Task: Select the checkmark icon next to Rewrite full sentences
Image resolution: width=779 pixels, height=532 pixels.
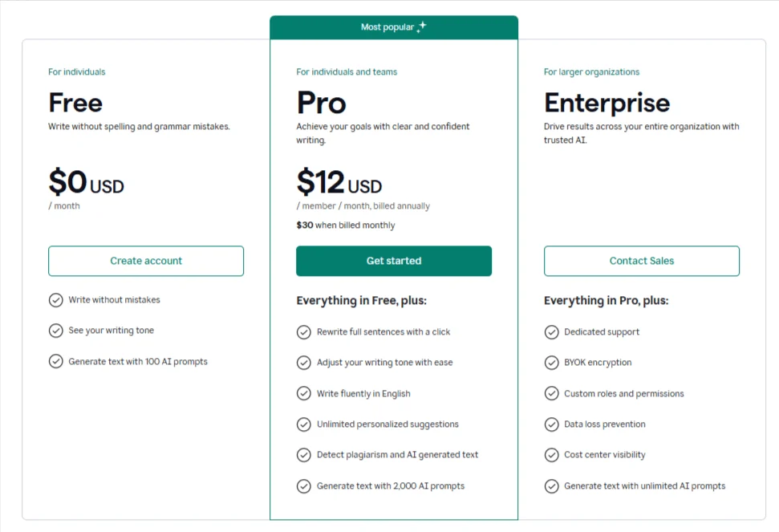Action: tap(304, 331)
